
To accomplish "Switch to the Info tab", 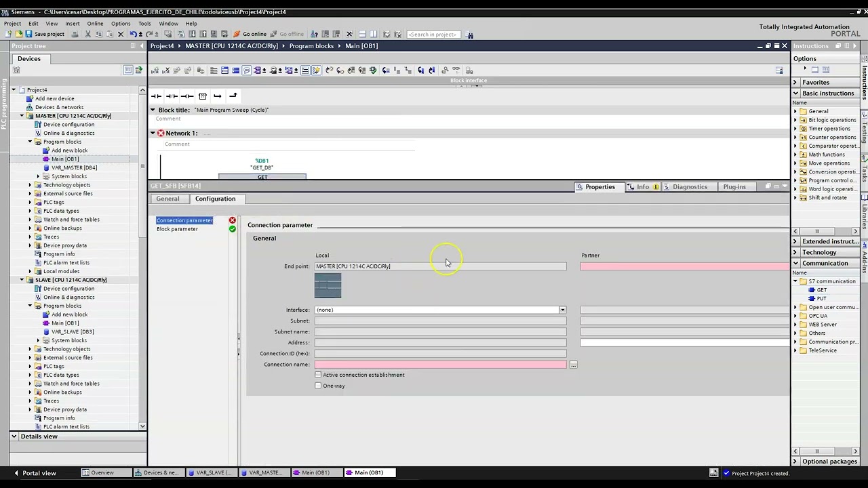I will 642,187.
